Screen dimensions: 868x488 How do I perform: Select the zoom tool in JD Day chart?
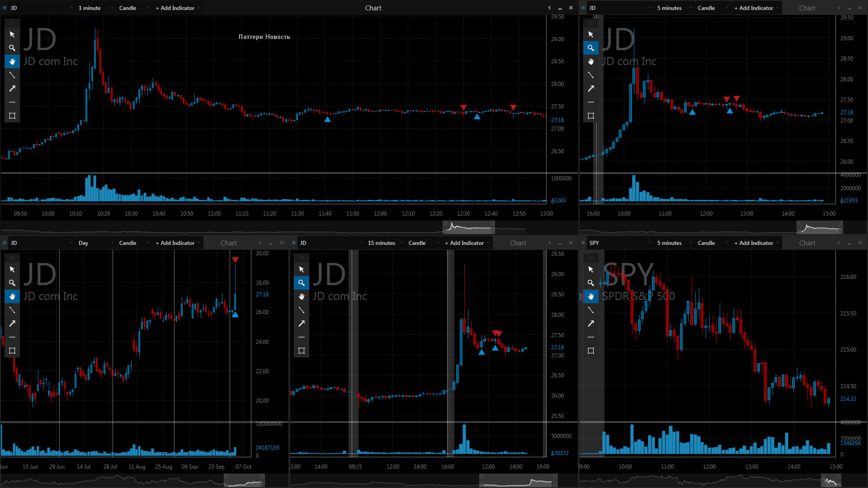point(12,283)
